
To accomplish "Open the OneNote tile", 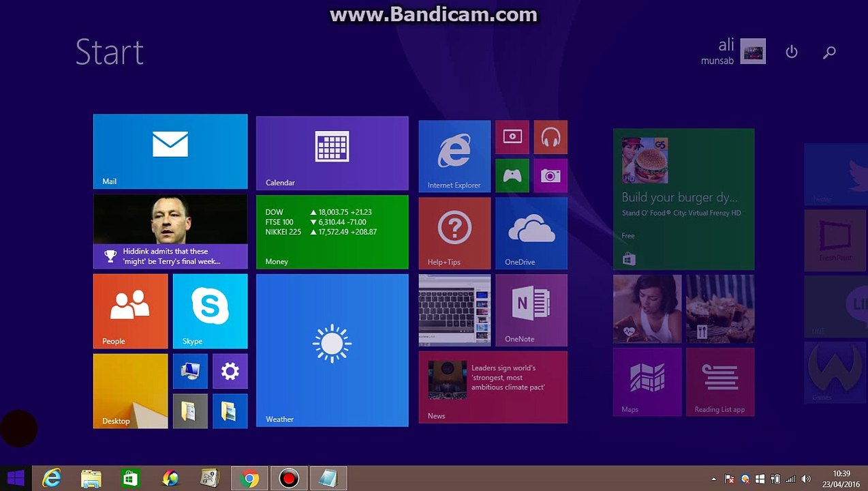I will pyautogui.click(x=531, y=310).
